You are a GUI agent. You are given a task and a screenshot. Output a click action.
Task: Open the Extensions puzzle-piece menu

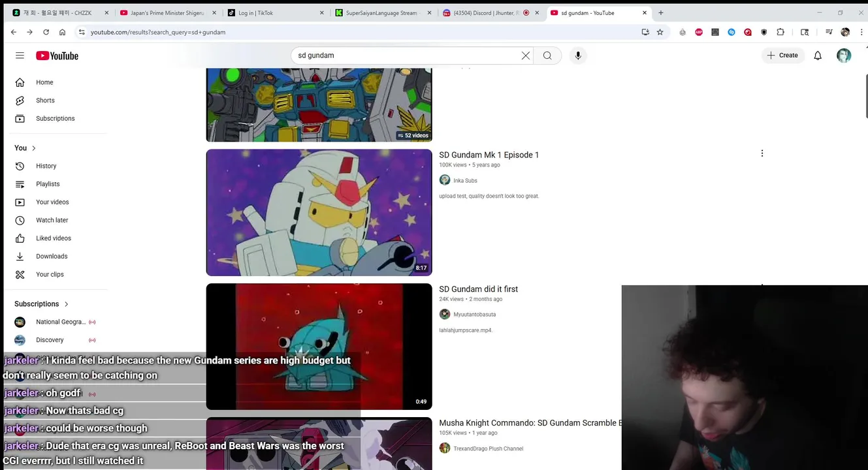780,32
